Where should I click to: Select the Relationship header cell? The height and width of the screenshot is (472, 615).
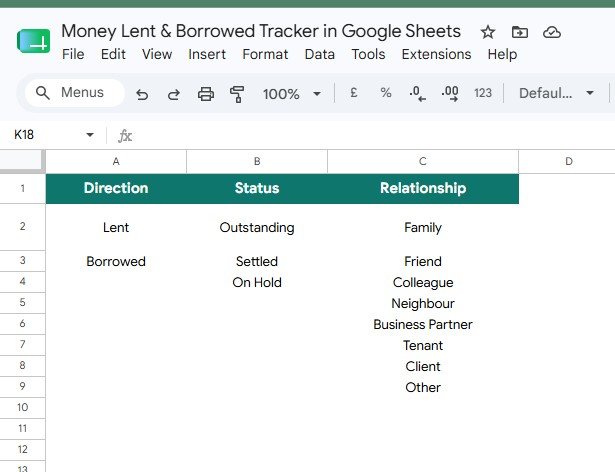(x=423, y=188)
